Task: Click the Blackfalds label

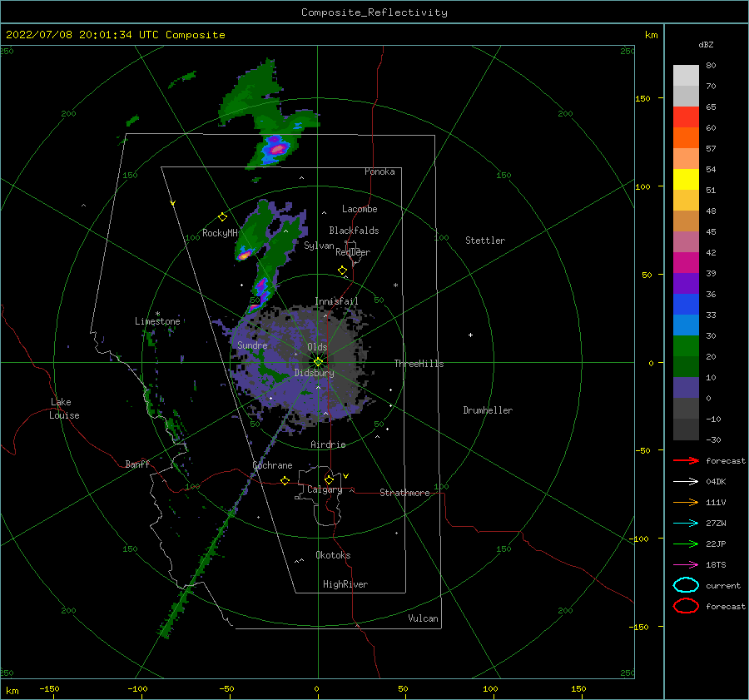Action: point(354,231)
